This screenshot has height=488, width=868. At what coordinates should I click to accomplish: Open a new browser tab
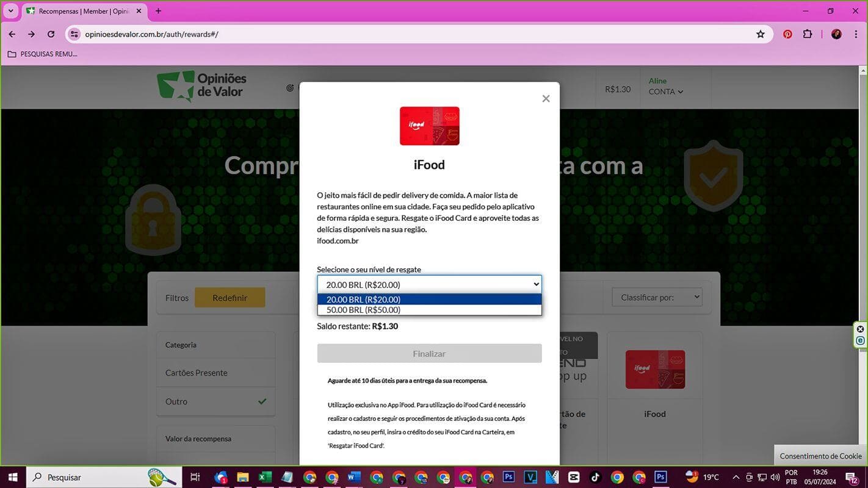tap(159, 11)
